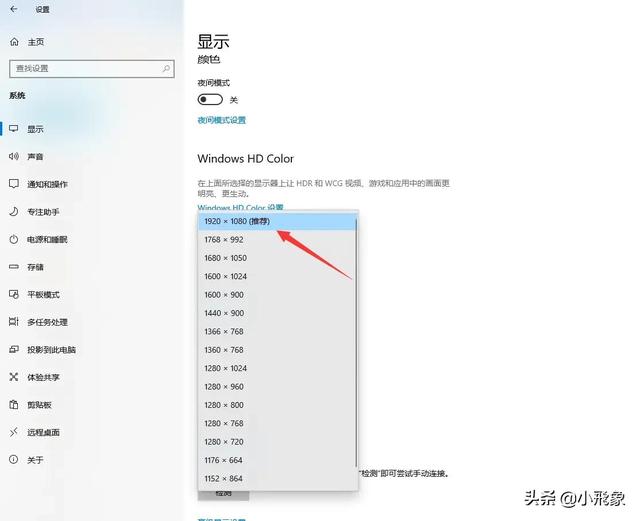Select resolution 1600 × 1024
The image size is (640, 521).
(x=277, y=276)
